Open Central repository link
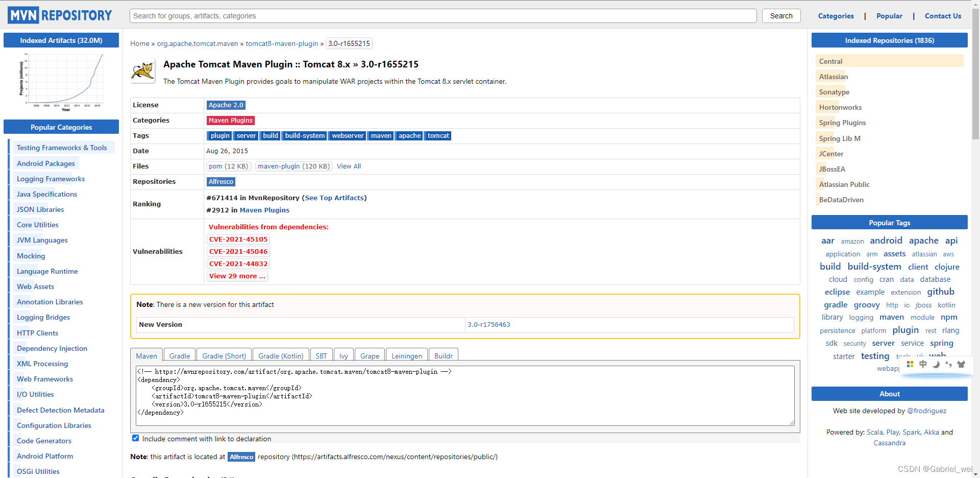Image resolution: width=980 pixels, height=478 pixels. (x=830, y=62)
